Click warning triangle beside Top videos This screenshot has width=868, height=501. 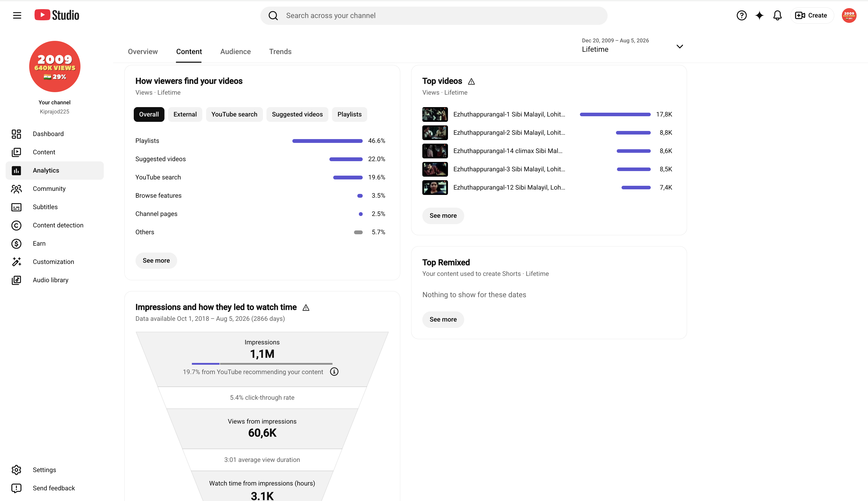click(x=471, y=81)
